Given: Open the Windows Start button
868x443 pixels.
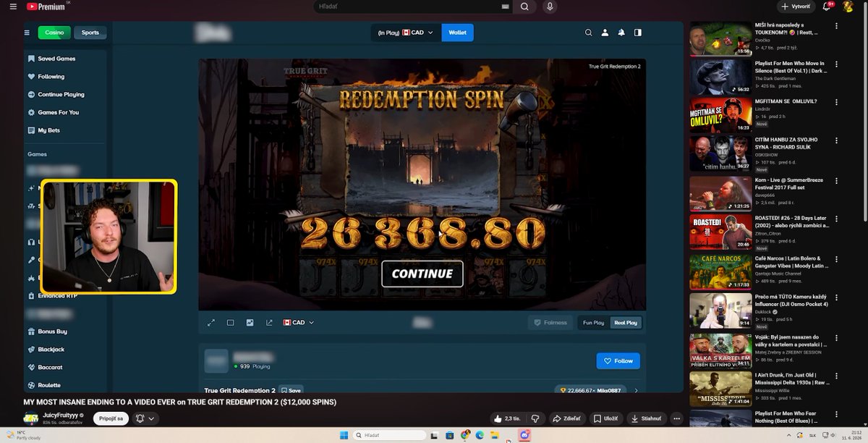Looking at the screenshot, I should (x=342, y=435).
